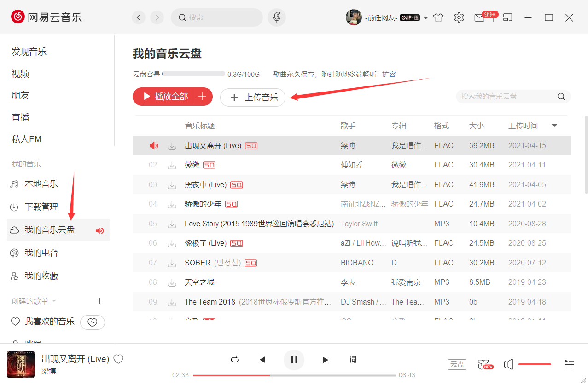This screenshot has height=385, width=588.
Task: Open 私人FM section
Action: [26, 139]
